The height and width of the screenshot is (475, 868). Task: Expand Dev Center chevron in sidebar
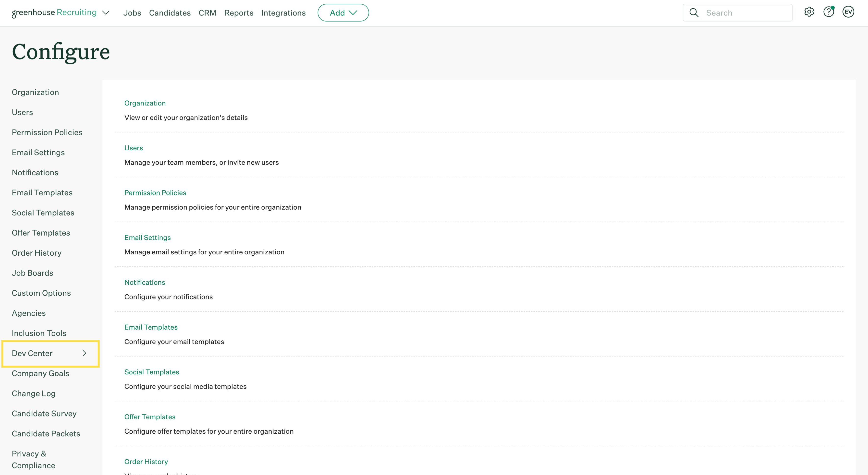(84, 353)
